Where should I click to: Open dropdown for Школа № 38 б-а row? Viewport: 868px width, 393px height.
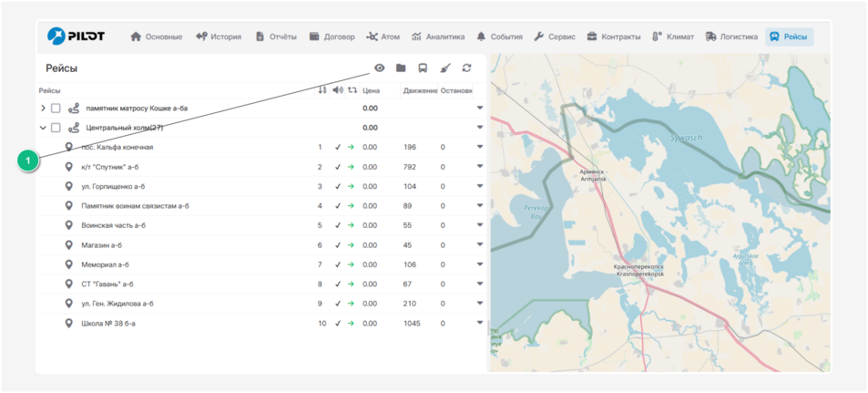(x=480, y=323)
